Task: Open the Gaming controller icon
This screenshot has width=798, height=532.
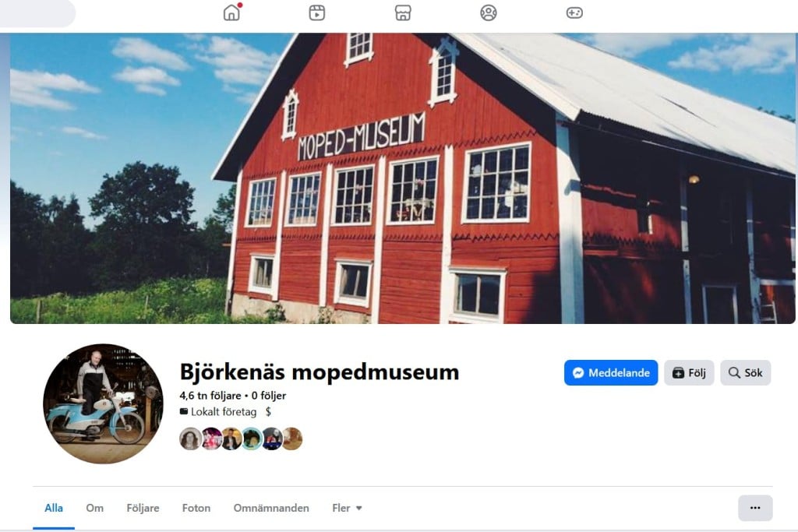Action: tap(574, 12)
